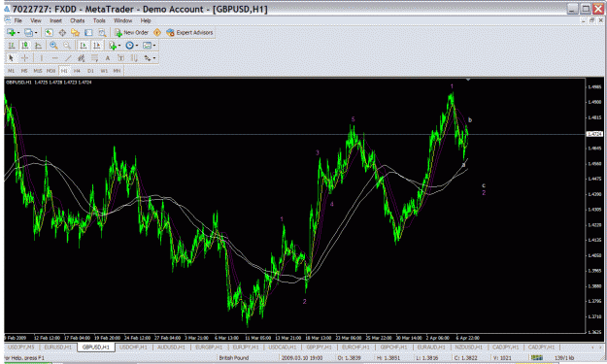Switch timeframe to M5
Image resolution: width=607 pixels, height=364 pixels.
(24, 71)
